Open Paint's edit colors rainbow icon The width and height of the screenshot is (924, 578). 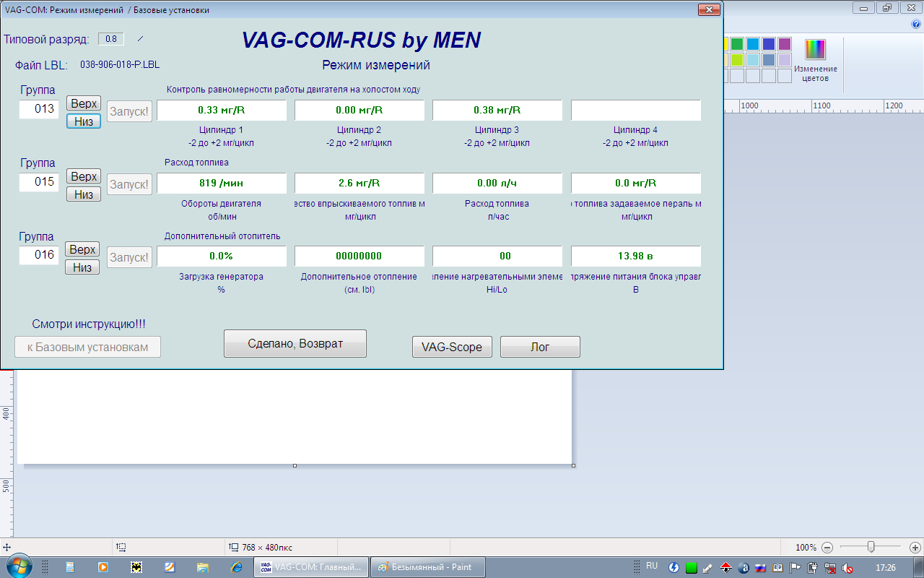pyautogui.click(x=815, y=49)
